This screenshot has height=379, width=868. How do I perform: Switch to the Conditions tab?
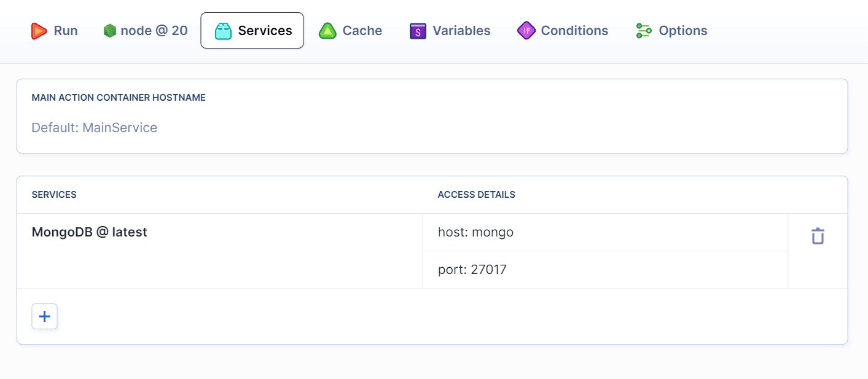[x=561, y=30]
